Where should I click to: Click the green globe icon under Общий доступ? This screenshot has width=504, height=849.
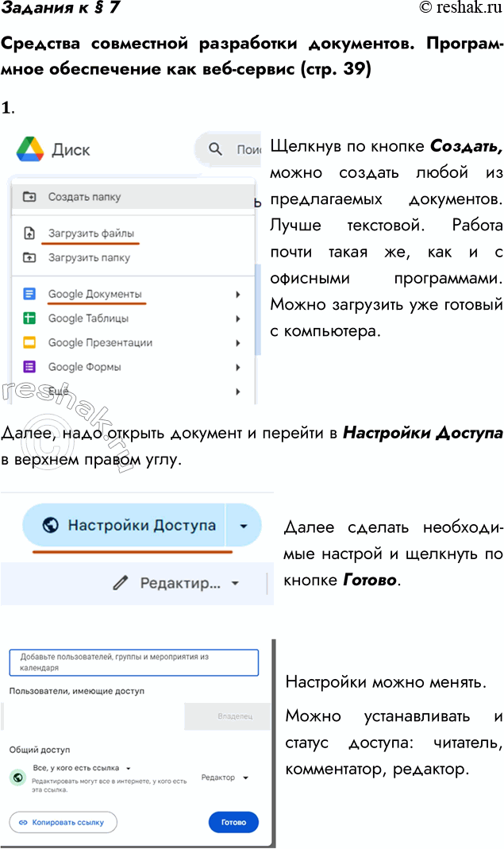pos(18,778)
